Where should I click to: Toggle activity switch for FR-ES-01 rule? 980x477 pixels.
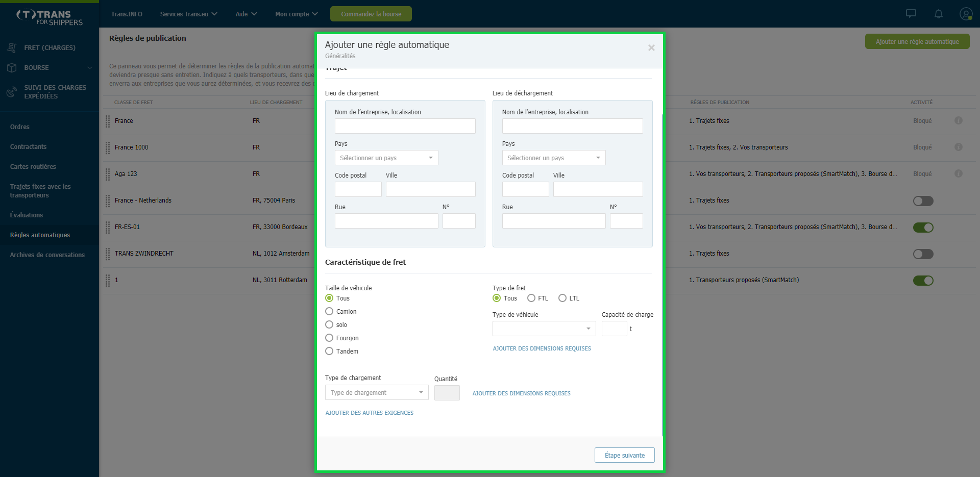click(x=923, y=228)
